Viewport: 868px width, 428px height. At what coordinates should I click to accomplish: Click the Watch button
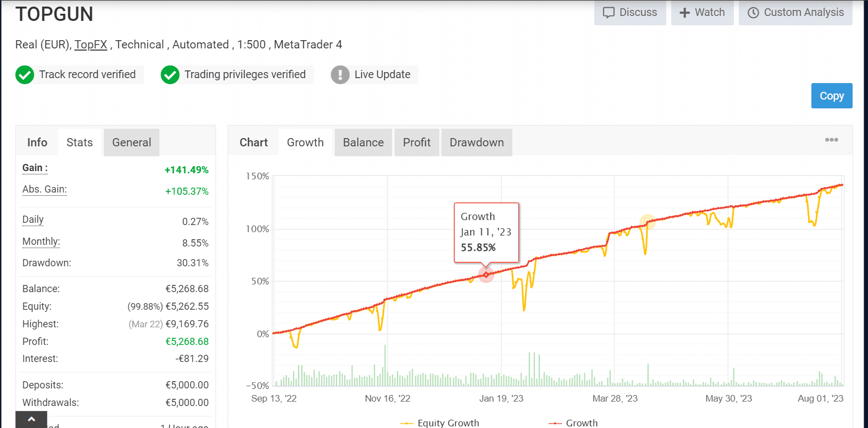coord(702,13)
